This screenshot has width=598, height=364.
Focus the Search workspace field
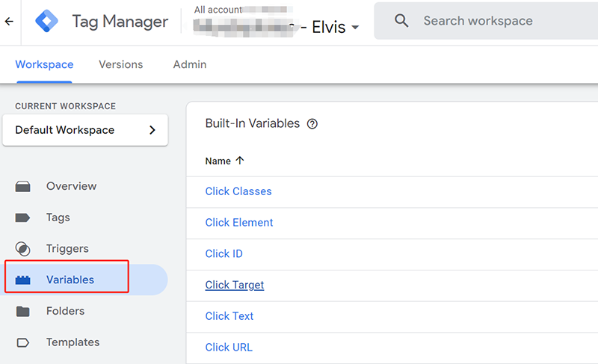tap(493, 21)
